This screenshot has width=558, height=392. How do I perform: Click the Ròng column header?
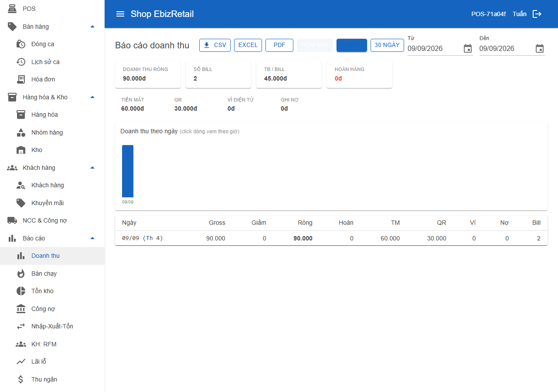[x=305, y=223]
